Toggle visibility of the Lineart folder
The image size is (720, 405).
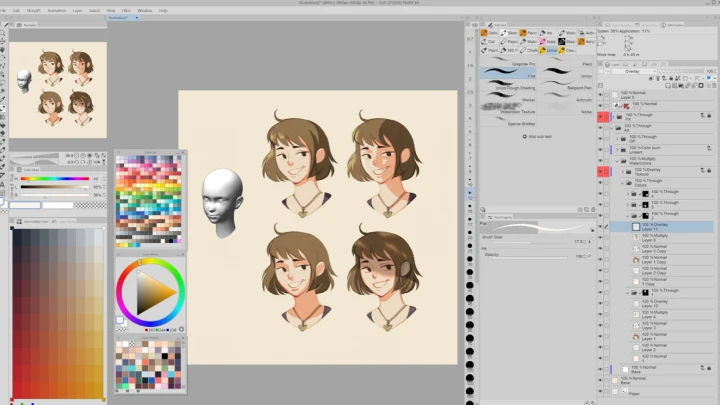pos(600,150)
